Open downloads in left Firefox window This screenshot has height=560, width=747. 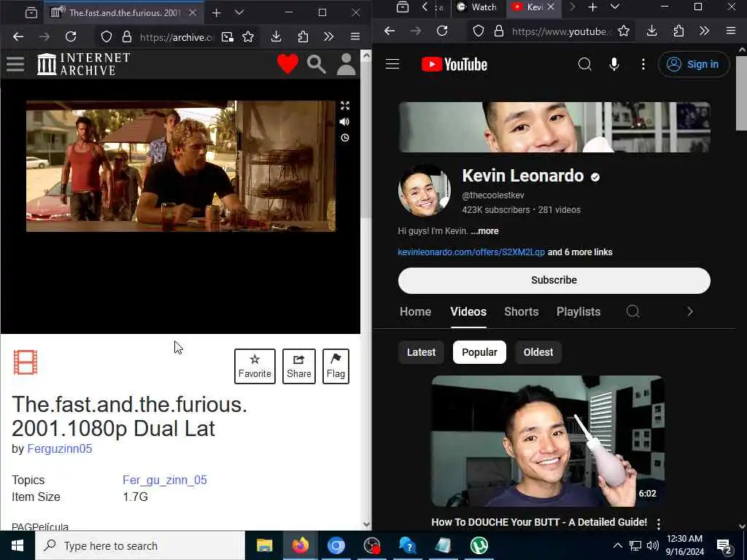pos(276,36)
